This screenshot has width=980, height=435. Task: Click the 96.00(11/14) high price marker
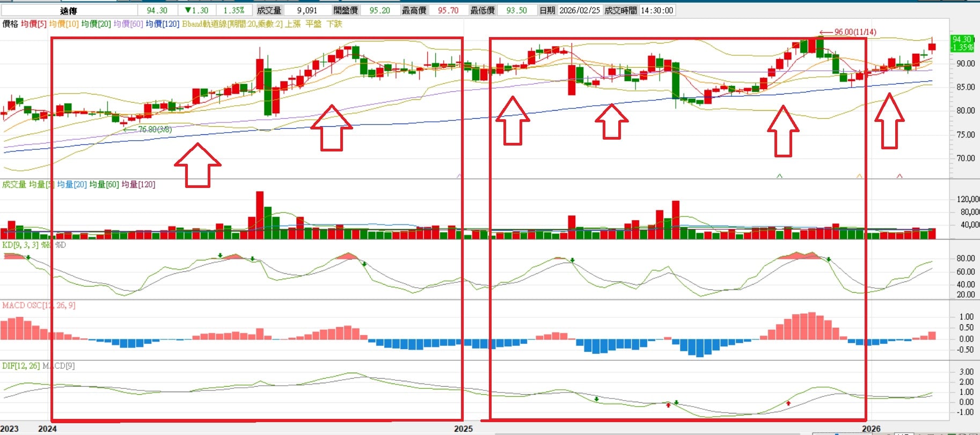coord(854,32)
